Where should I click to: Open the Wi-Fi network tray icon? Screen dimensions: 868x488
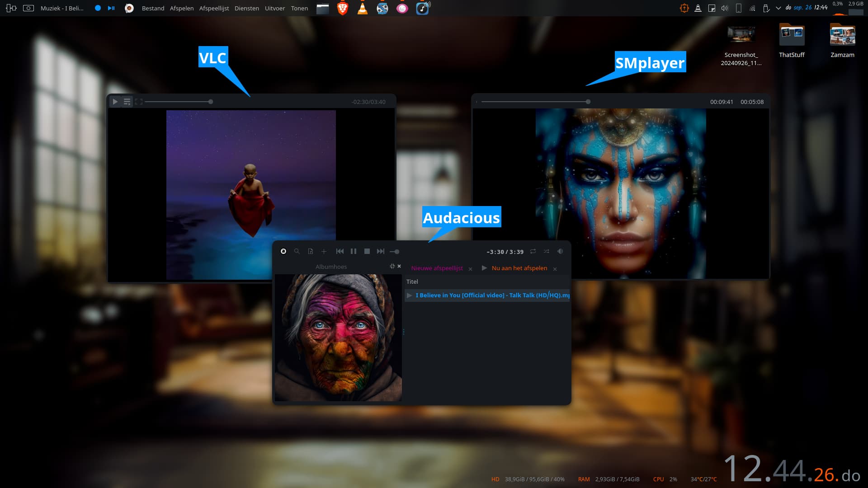(x=752, y=8)
